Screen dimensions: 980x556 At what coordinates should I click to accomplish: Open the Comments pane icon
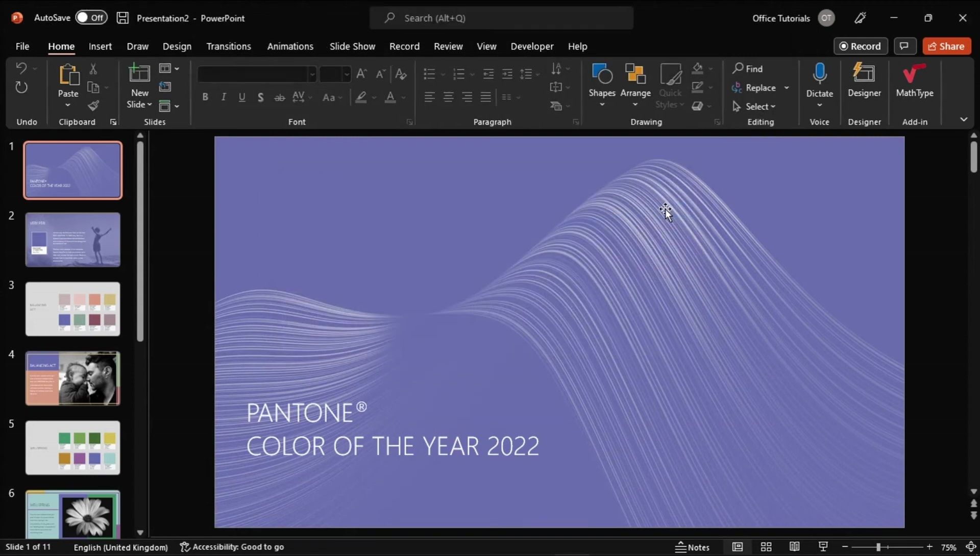[x=904, y=46]
